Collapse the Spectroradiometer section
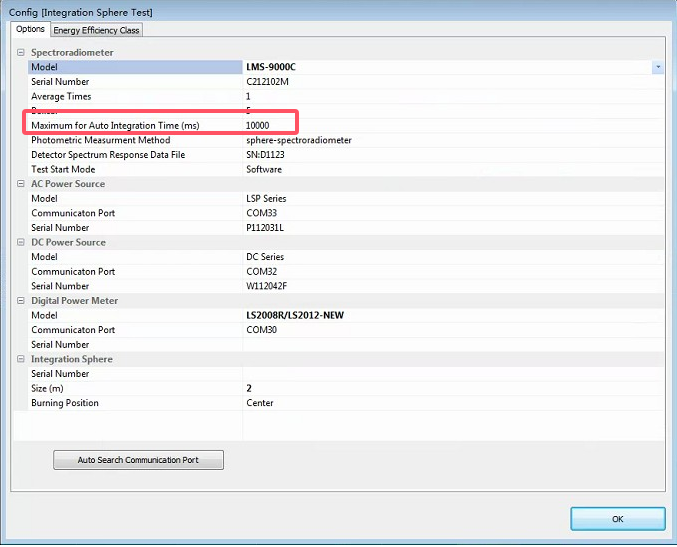Image resolution: width=677 pixels, height=547 pixels. [x=21, y=52]
